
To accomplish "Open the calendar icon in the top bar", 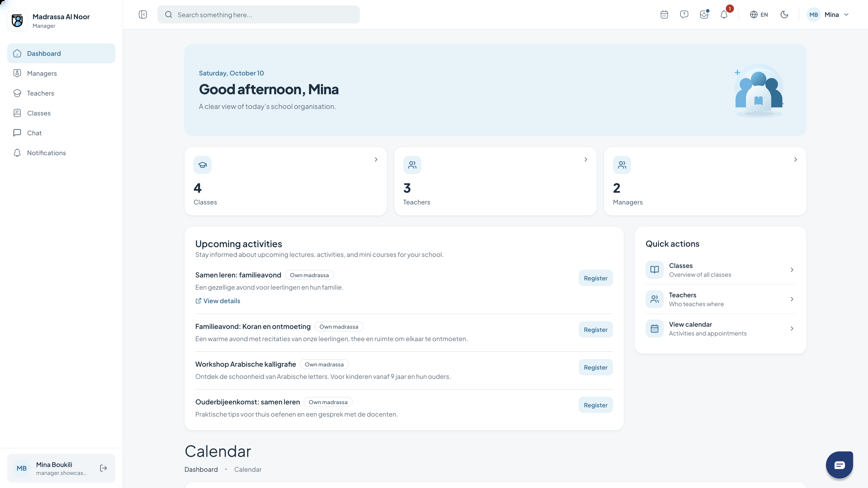I will click(664, 14).
